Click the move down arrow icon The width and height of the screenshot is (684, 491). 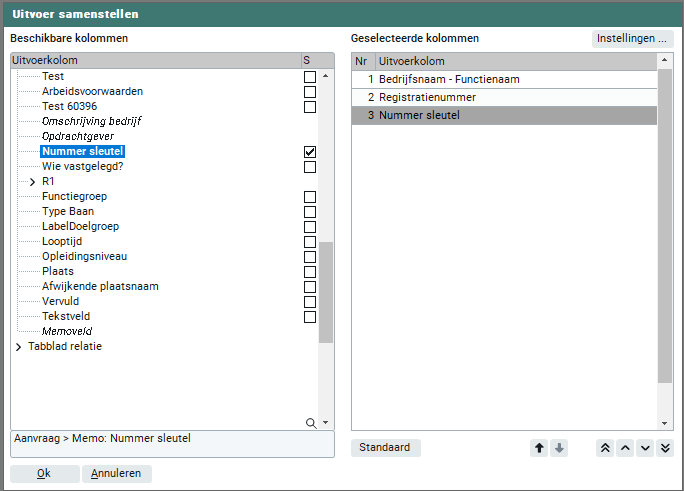pyautogui.click(x=559, y=448)
